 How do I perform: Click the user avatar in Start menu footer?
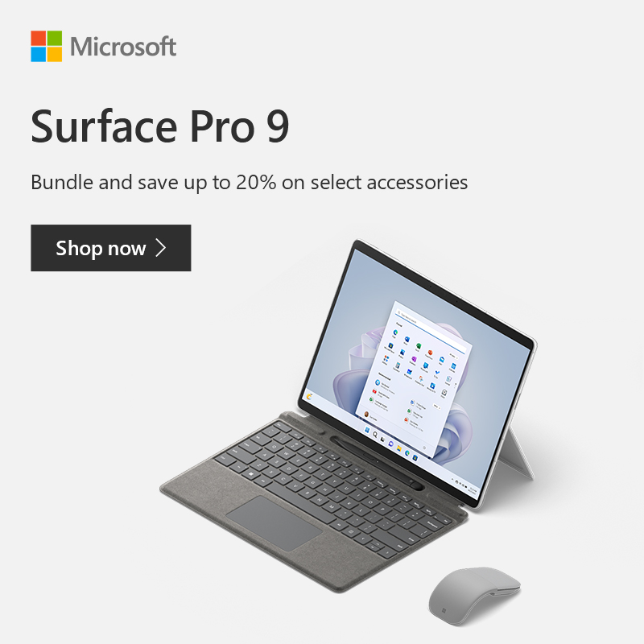pyautogui.click(x=366, y=414)
